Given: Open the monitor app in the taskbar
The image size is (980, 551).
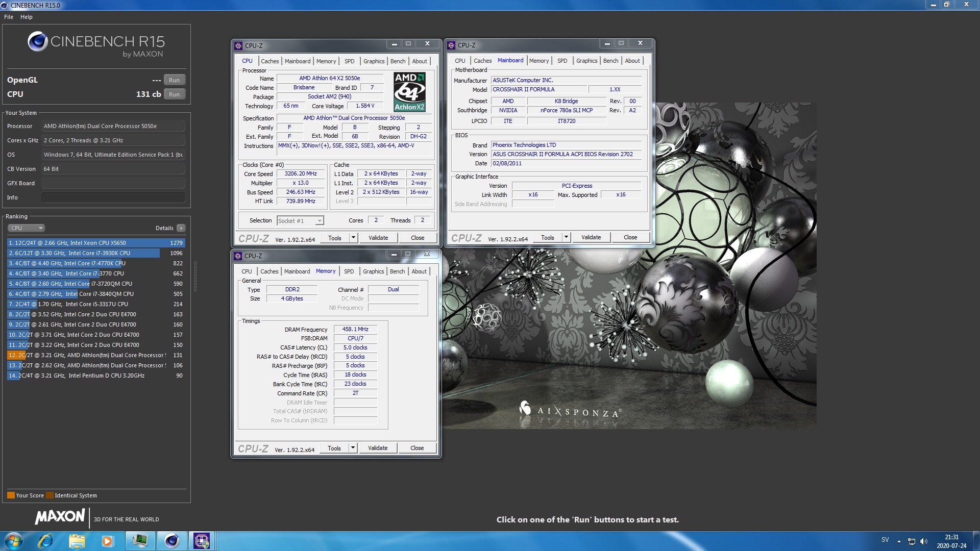Looking at the screenshot, I should [140, 541].
